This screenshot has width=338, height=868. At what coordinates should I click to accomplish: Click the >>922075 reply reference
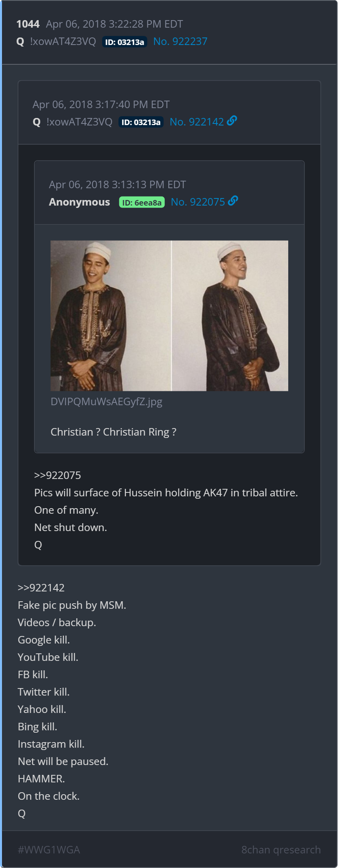coord(58,475)
